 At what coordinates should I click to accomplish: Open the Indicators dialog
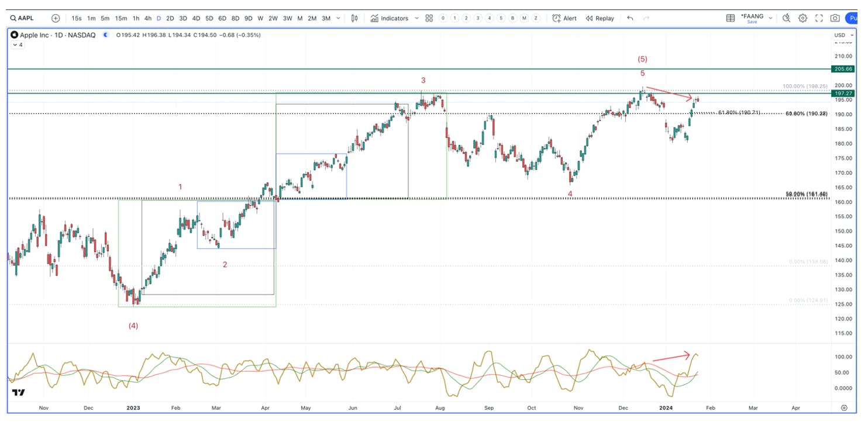pyautogui.click(x=389, y=18)
